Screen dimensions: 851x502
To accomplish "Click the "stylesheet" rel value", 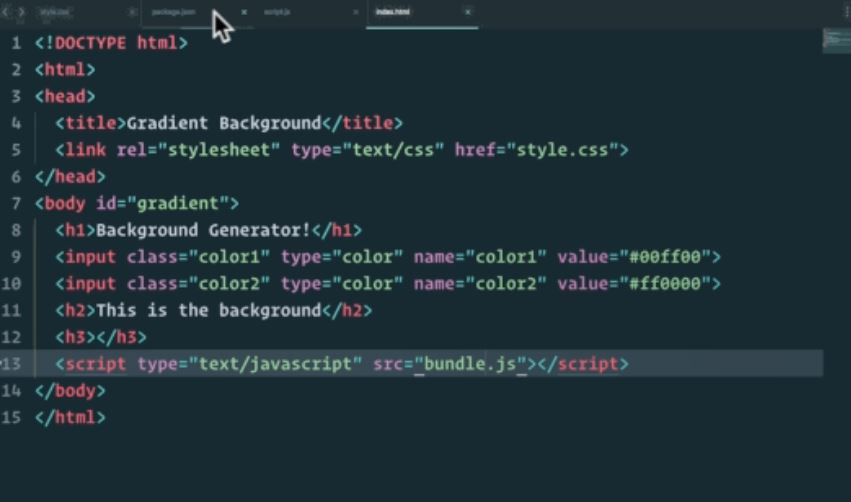I will point(219,150).
